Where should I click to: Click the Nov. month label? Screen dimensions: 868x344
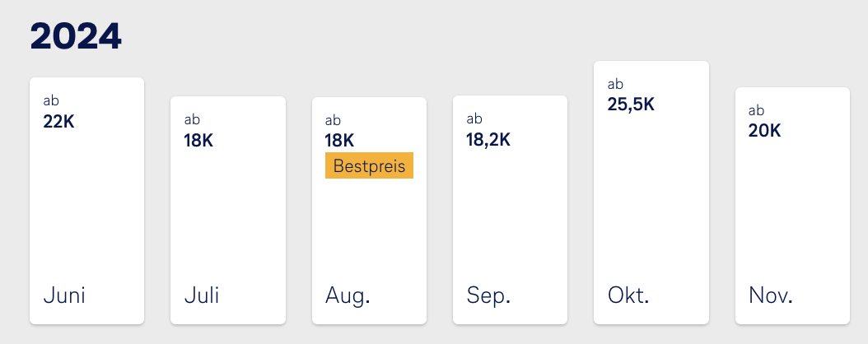click(x=771, y=295)
